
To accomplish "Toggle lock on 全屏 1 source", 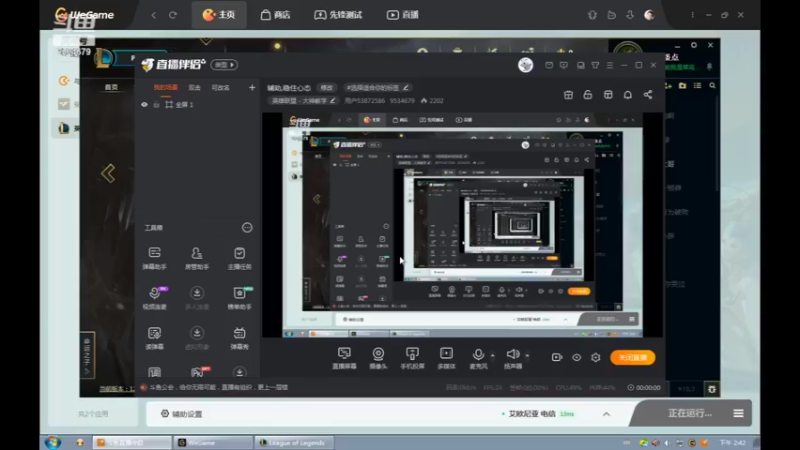I will tap(156, 105).
